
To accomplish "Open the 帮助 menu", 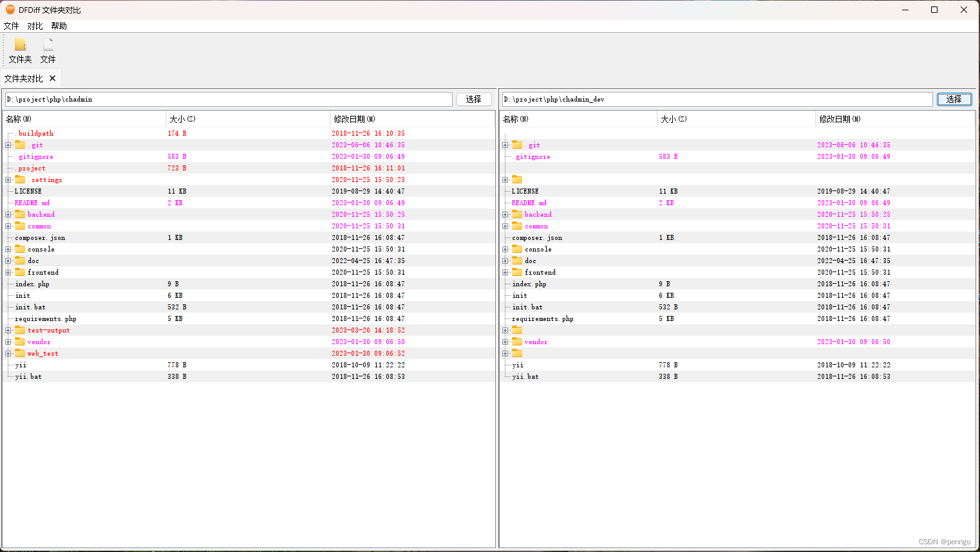I will (x=59, y=26).
